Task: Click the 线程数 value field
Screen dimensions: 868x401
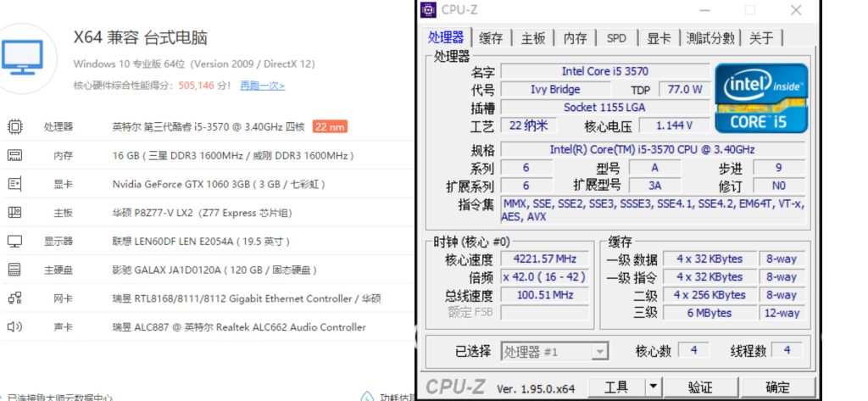Action: (787, 351)
